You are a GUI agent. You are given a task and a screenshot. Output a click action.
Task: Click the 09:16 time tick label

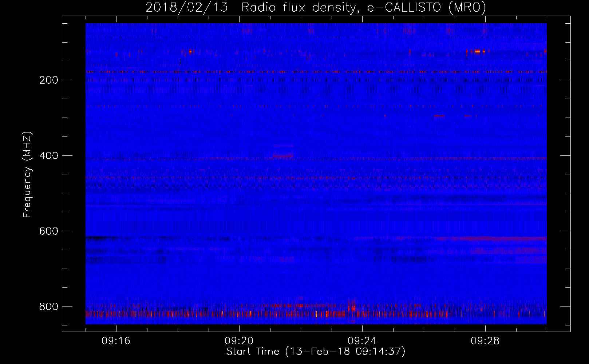point(116,341)
